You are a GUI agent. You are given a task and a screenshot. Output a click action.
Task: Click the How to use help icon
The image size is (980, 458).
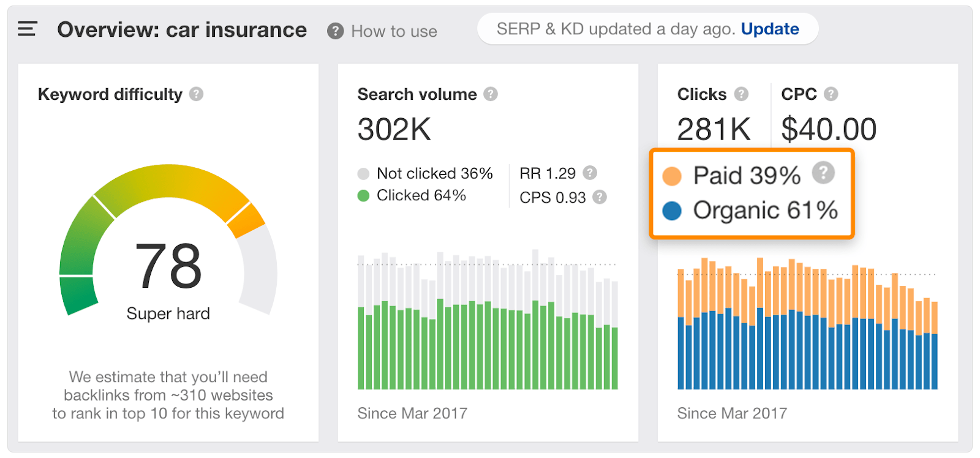335,31
